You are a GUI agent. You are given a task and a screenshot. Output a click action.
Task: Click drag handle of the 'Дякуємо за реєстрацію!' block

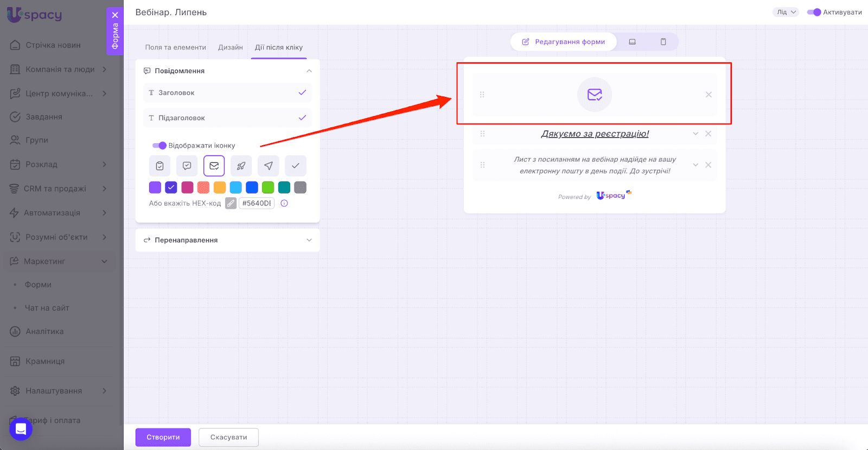tap(482, 134)
